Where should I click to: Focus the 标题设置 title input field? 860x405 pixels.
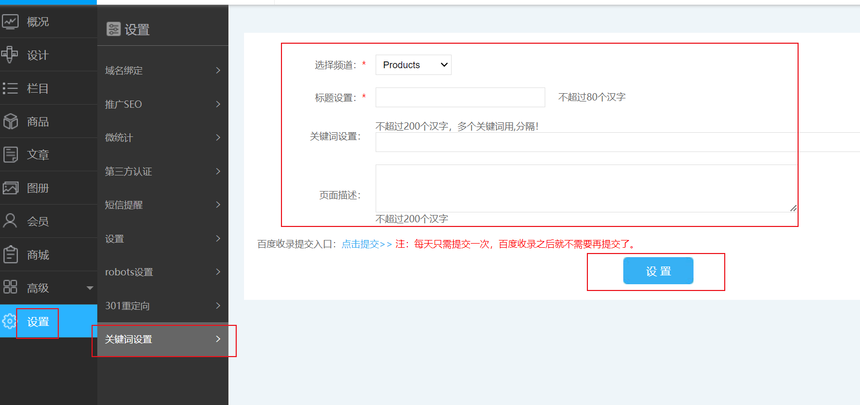pyautogui.click(x=460, y=97)
